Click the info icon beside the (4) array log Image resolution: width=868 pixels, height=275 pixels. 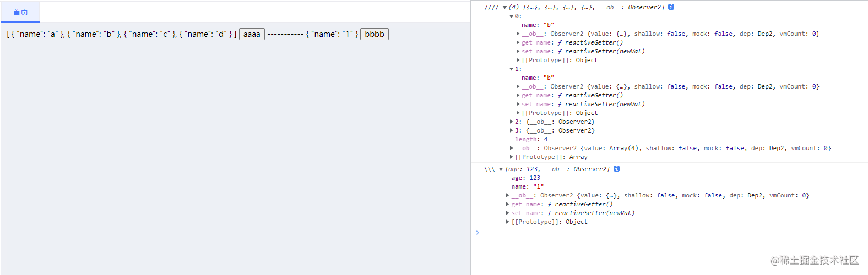(671, 7)
